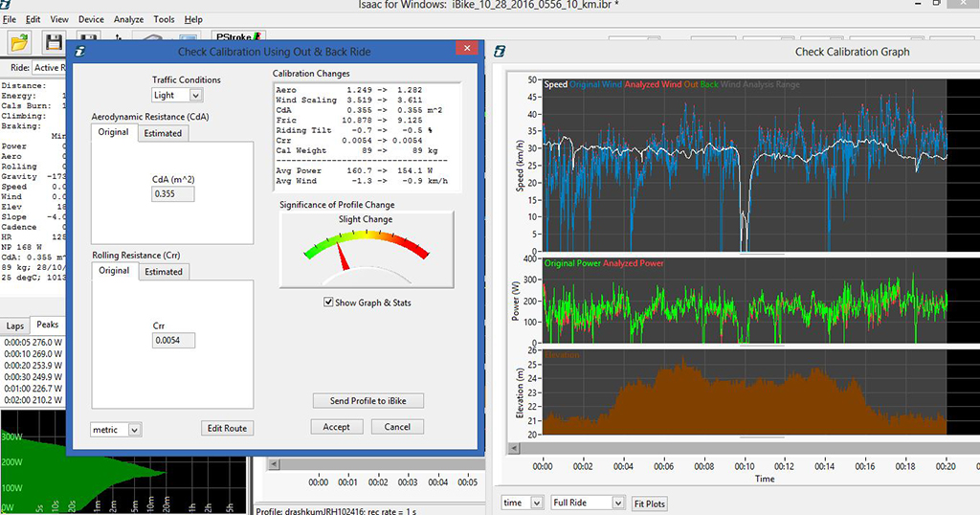Click the Check Calibration Graph window icon
The width and height of the screenshot is (980, 515).
click(x=500, y=51)
